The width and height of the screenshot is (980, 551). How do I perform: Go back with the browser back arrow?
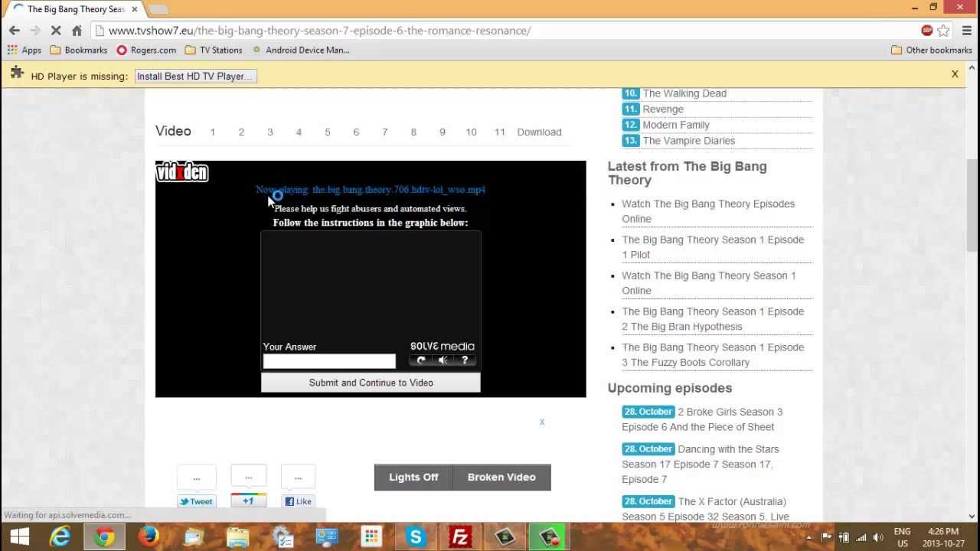tap(15, 31)
